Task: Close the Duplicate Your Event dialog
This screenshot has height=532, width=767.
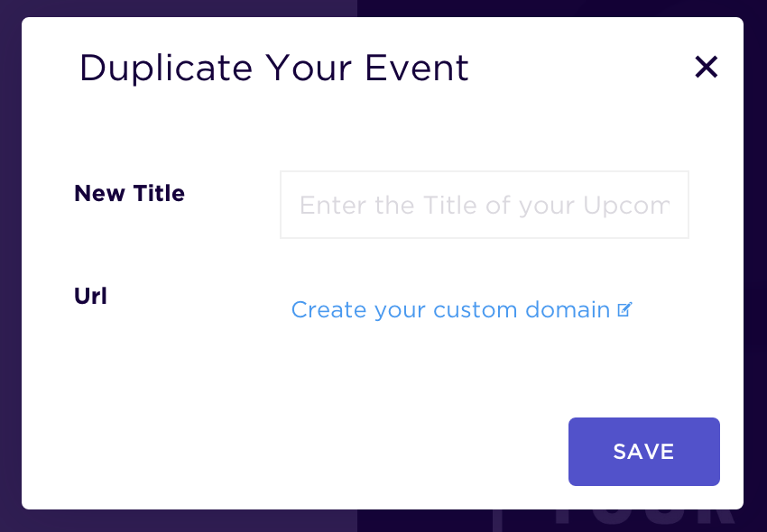Action: tap(706, 67)
